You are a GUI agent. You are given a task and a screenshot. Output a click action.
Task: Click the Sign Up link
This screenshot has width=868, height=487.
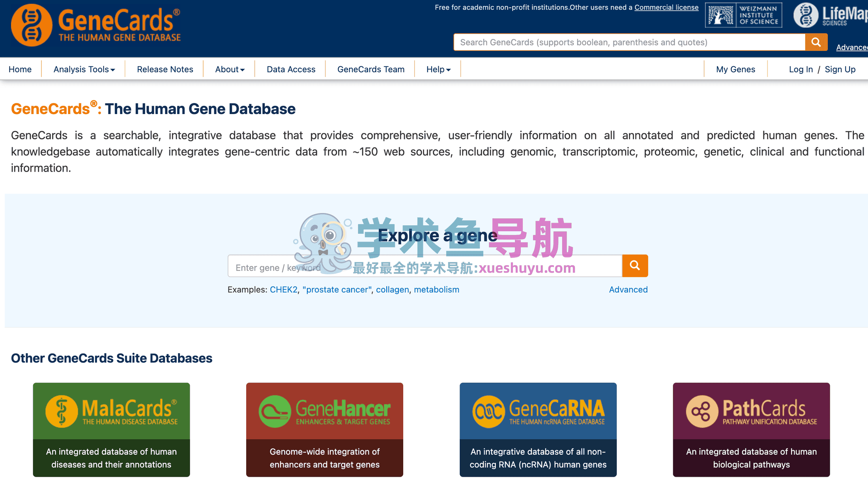(x=840, y=69)
